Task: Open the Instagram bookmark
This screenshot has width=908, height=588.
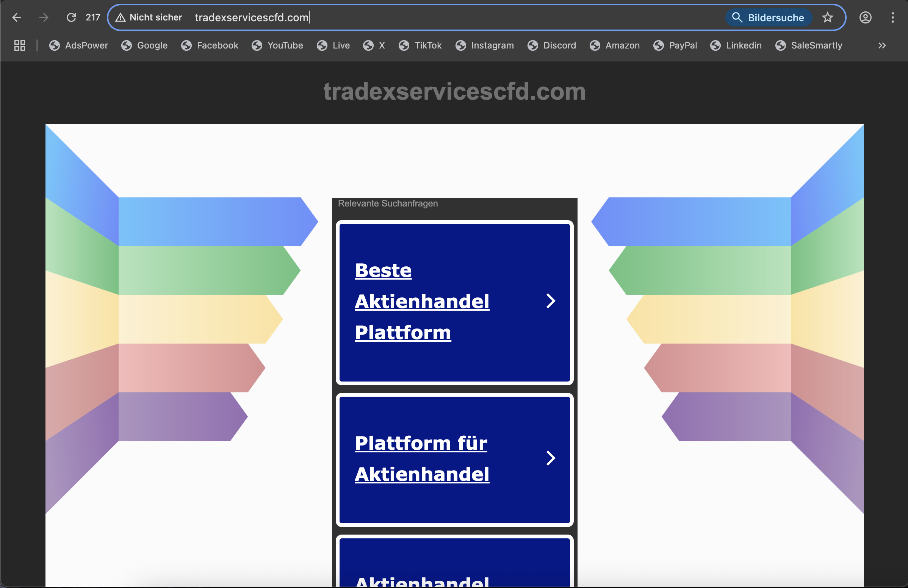Action: 485,45
